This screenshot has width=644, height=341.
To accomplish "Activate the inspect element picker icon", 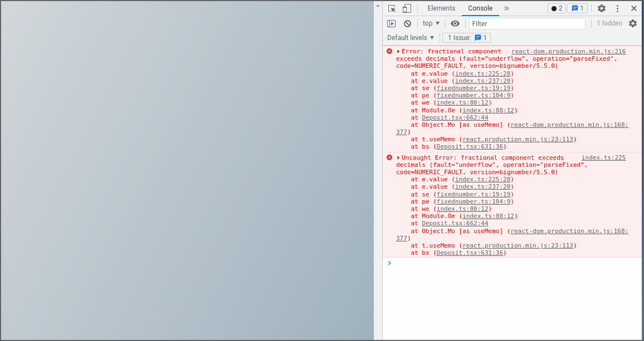I will [x=392, y=8].
